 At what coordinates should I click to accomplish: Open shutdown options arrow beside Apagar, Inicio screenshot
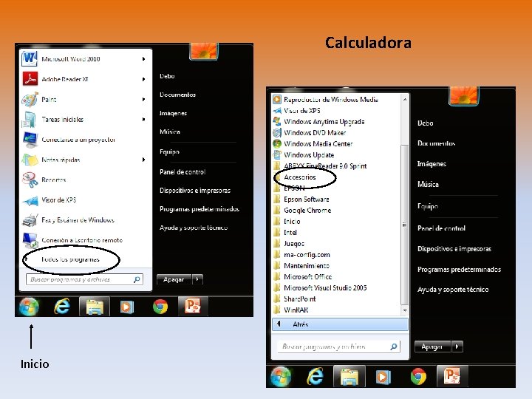tap(197, 279)
